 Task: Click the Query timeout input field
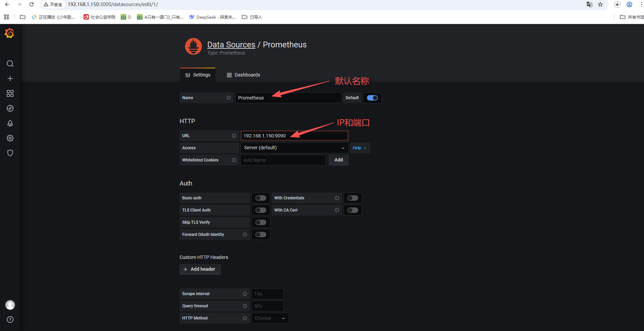pos(267,306)
